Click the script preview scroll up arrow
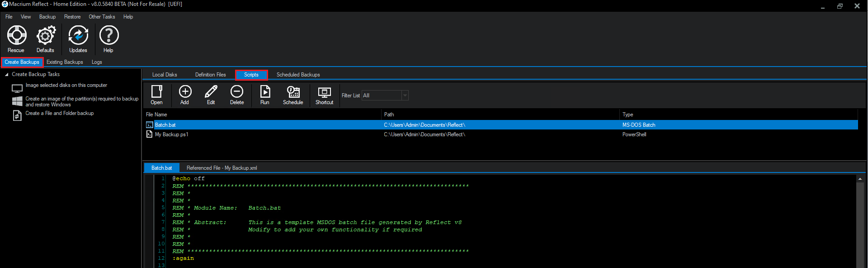868x268 pixels. click(860, 179)
